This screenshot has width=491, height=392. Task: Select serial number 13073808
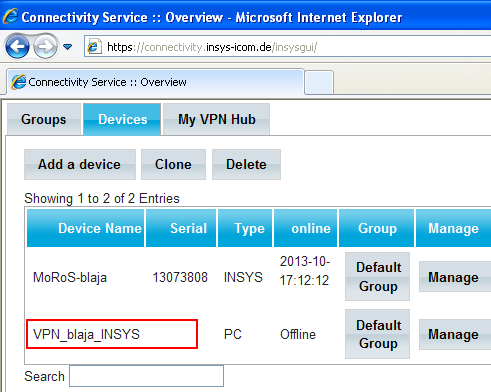coord(180,277)
